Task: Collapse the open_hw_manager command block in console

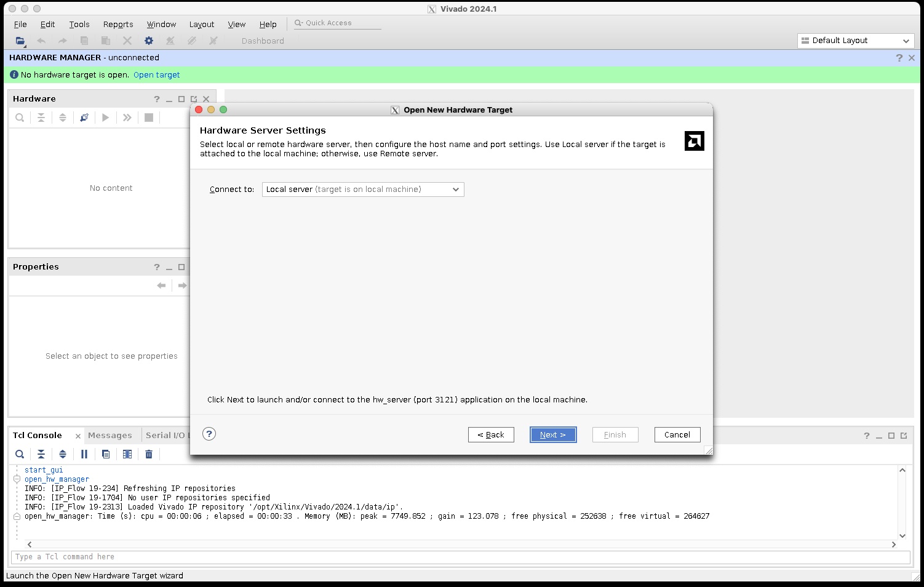Action: (x=17, y=479)
